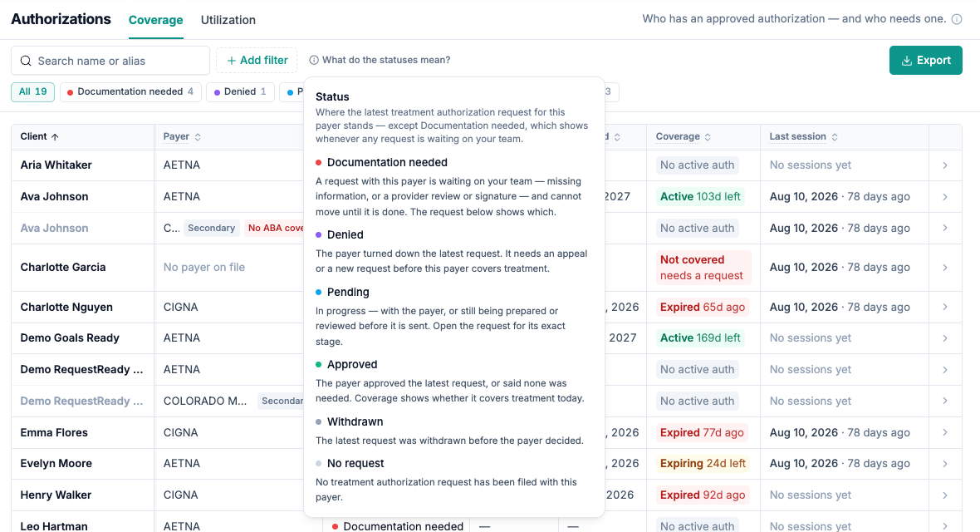Select the Charlotte Nguyen client name
Screen dimensions: 980x532
pos(67,308)
